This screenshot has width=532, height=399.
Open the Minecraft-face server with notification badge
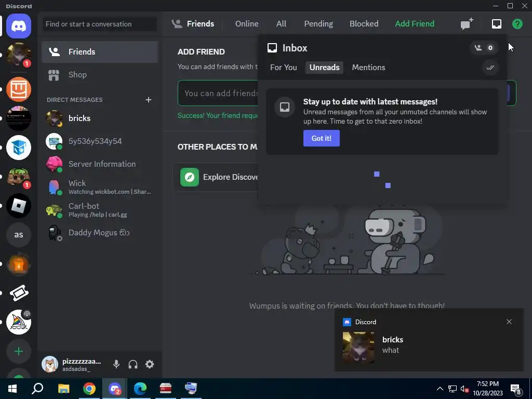point(19,177)
